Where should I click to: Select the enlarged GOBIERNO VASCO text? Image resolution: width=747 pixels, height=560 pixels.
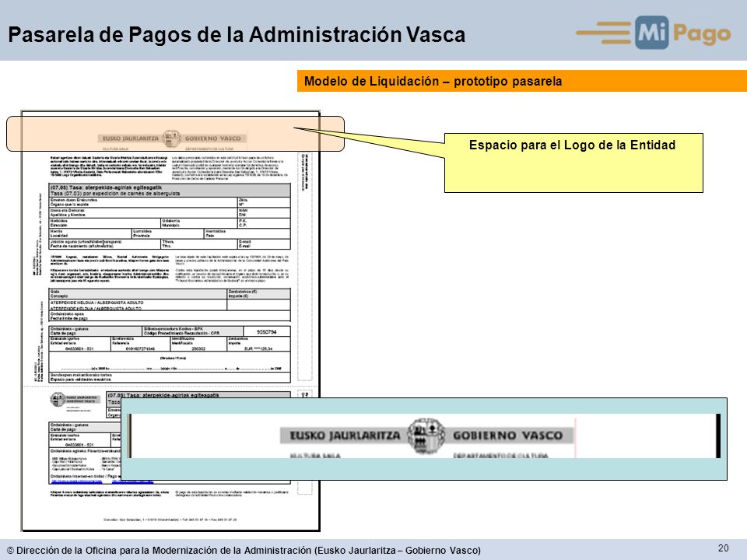507,436
